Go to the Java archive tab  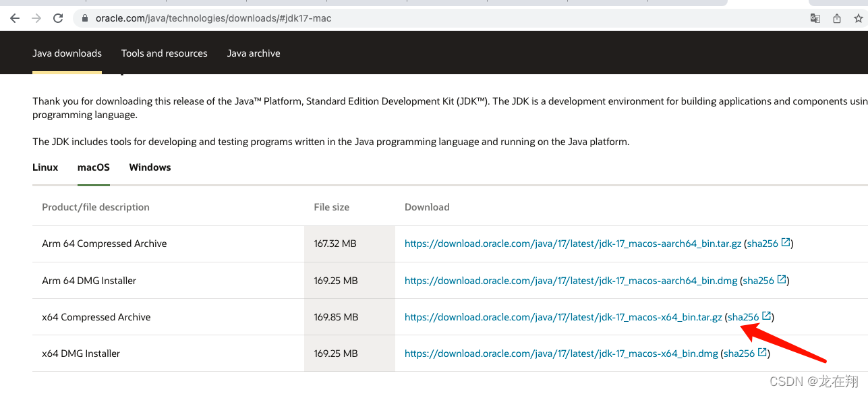[x=254, y=53]
